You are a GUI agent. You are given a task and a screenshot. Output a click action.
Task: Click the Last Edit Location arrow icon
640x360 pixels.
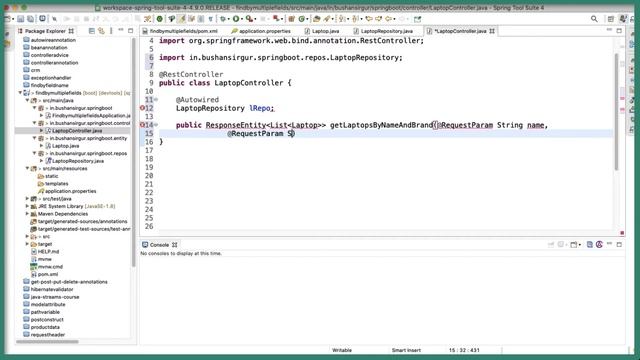click(369, 19)
